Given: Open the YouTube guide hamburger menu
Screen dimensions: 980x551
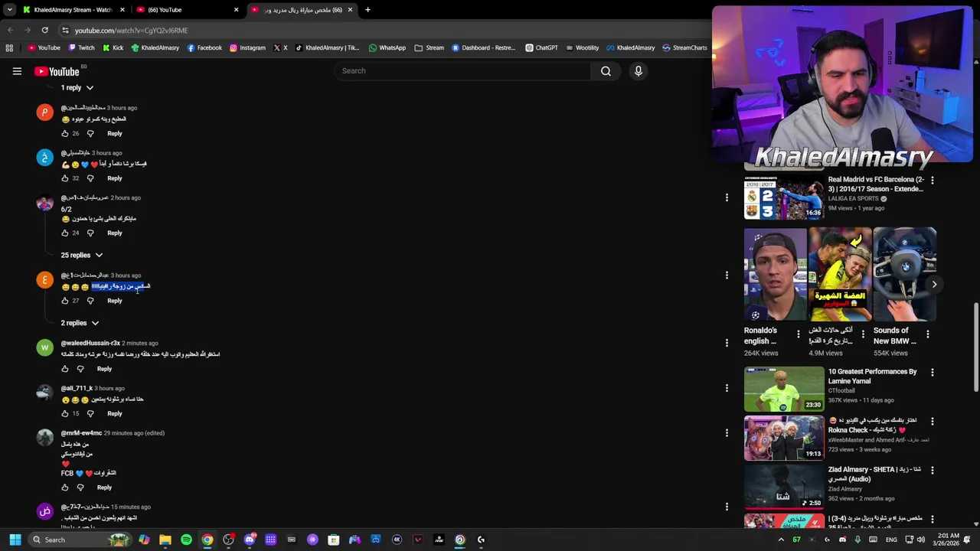Looking at the screenshot, I should [x=17, y=71].
